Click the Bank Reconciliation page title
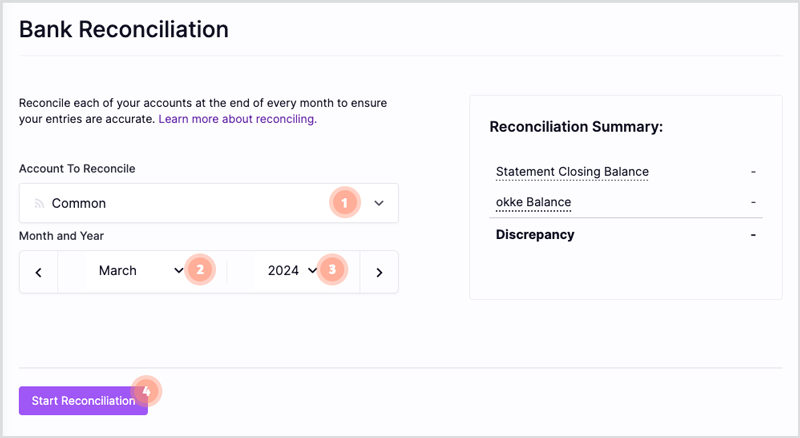 click(124, 29)
